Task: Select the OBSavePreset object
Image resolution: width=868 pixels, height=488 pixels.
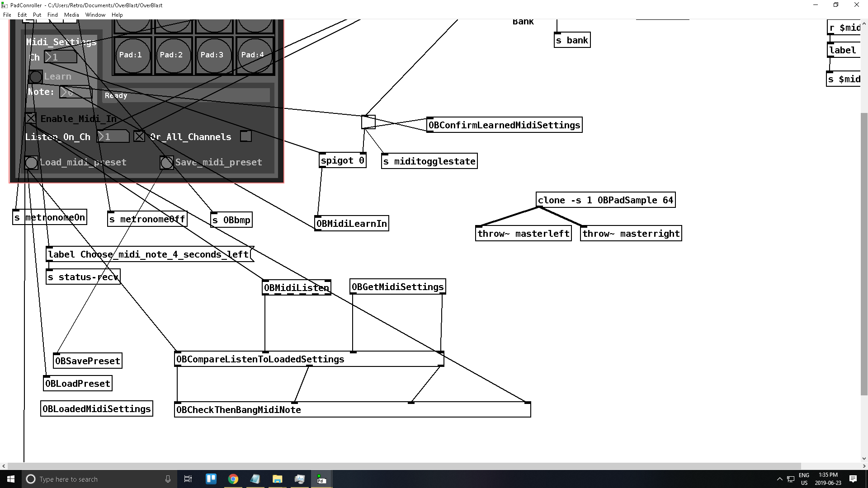Action: [88, 361]
